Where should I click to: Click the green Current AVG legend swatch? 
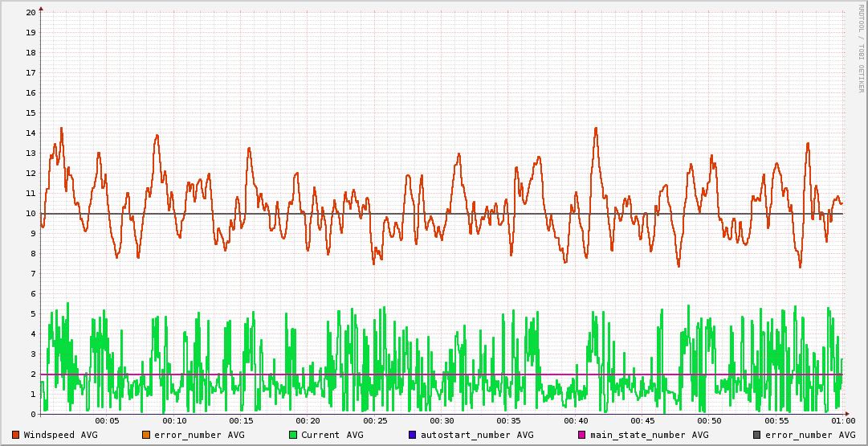[x=293, y=435]
